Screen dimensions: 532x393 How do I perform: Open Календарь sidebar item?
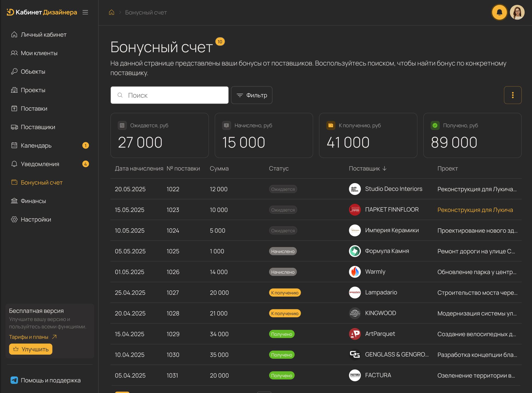point(36,145)
